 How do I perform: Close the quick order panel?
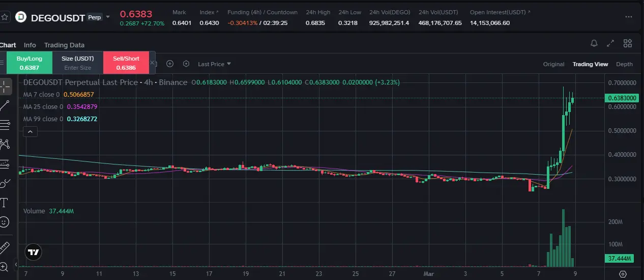[x=152, y=63]
